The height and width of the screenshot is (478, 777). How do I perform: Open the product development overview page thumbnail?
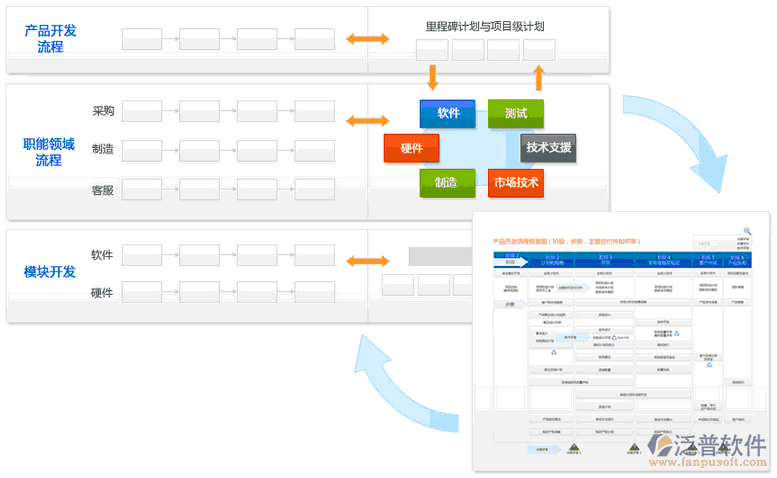click(621, 341)
